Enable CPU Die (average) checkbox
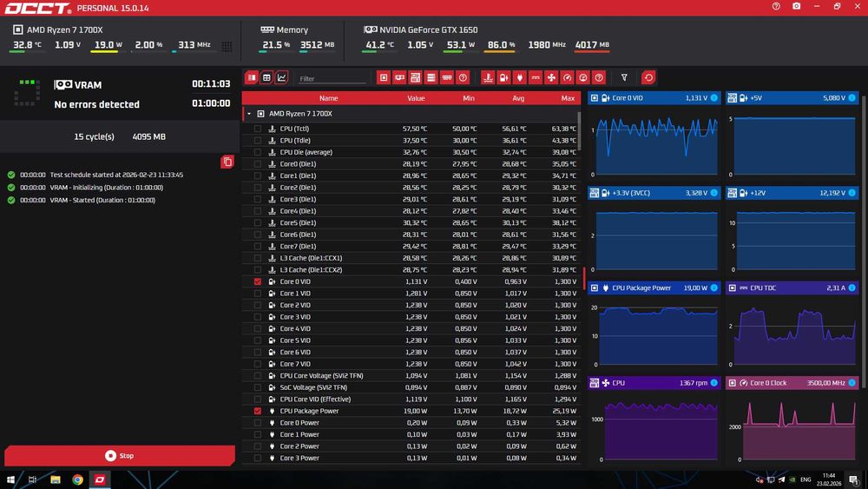 [258, 152]
